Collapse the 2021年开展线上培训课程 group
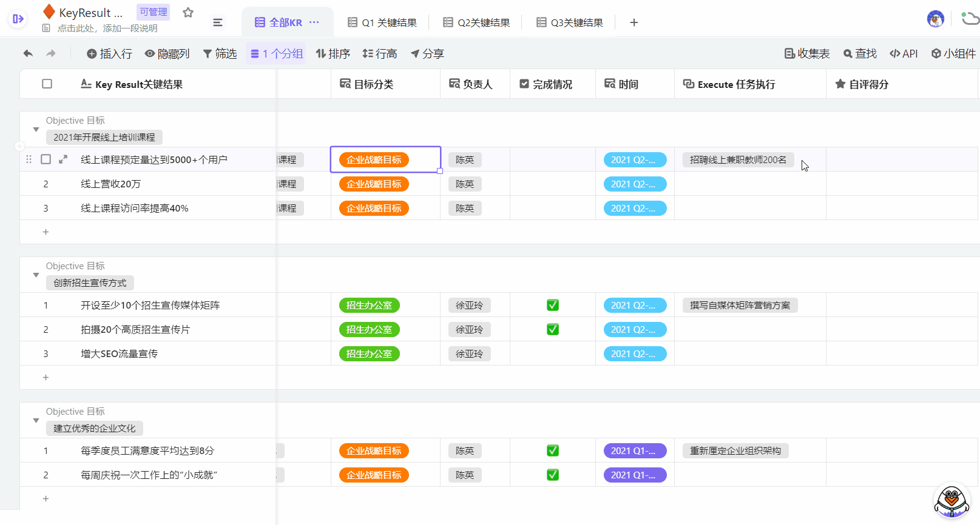Viewport: 980px width, 525px height. coord(36,129)
